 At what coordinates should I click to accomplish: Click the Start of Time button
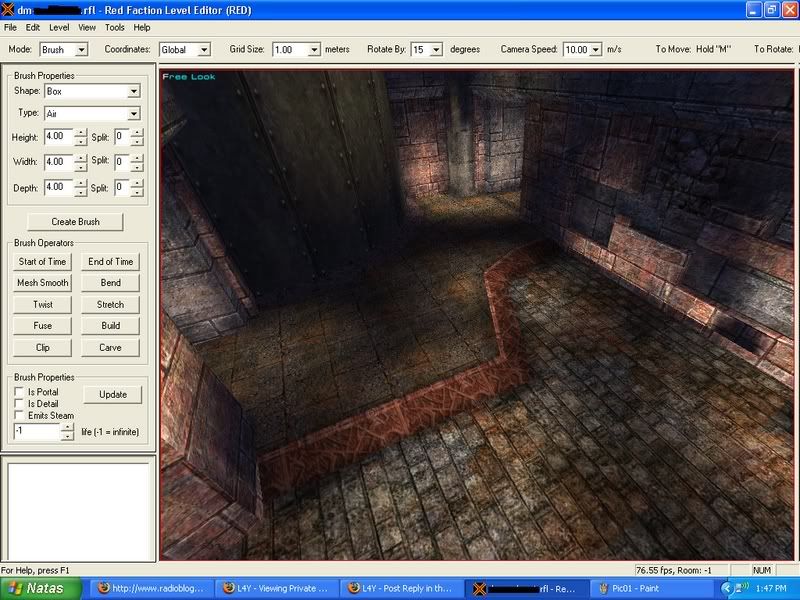(42, 262)
